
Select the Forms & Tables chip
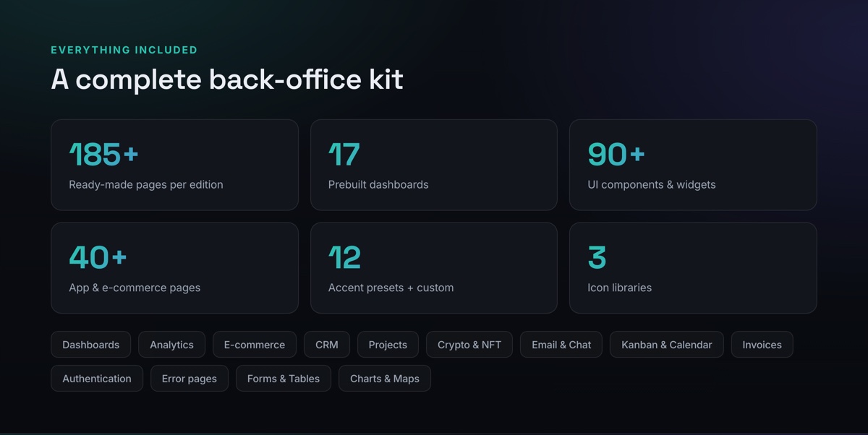[284, 379]
